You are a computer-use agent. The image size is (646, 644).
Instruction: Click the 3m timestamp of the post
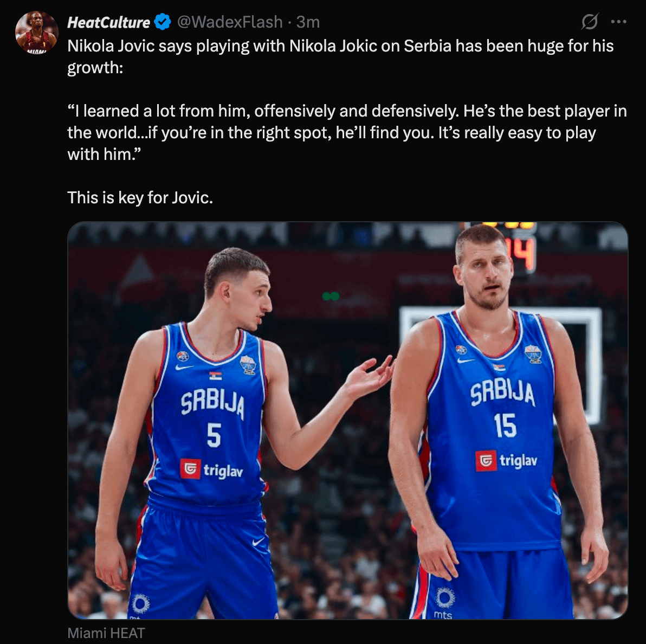308,22
